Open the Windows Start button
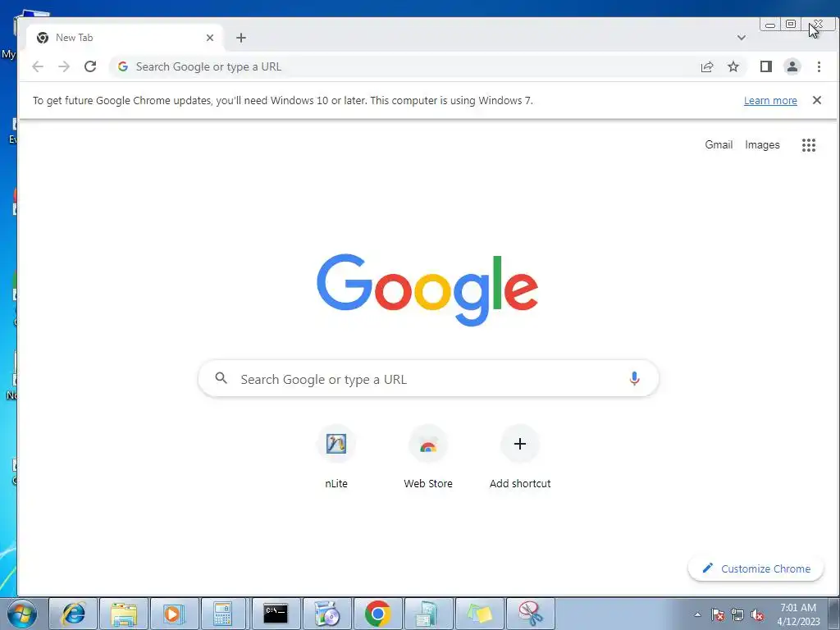The image size is (840, 630). tap(22, 614)
